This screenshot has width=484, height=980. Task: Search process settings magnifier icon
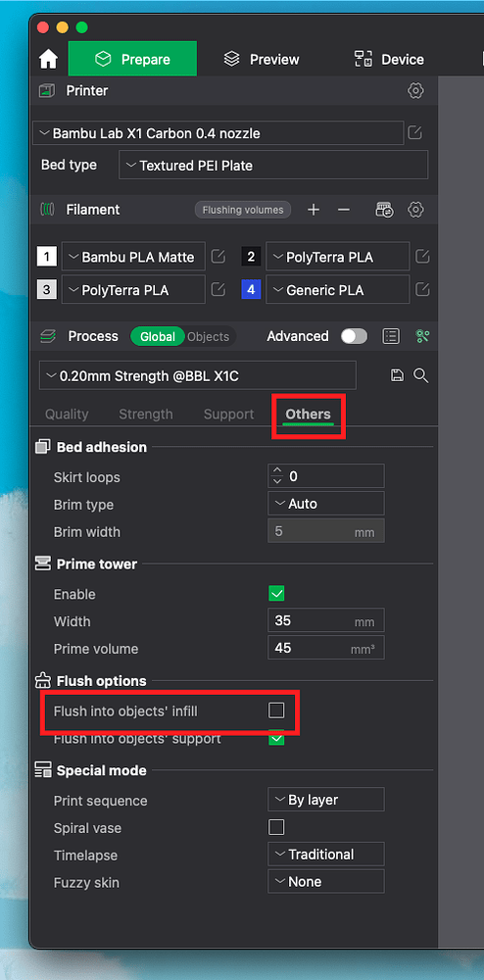click(x=421, y=375)
